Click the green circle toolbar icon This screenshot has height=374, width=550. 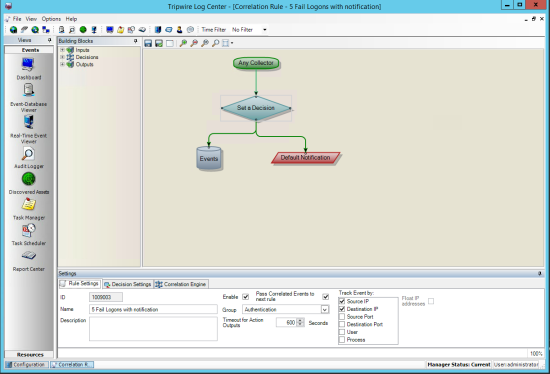(83, 30)
